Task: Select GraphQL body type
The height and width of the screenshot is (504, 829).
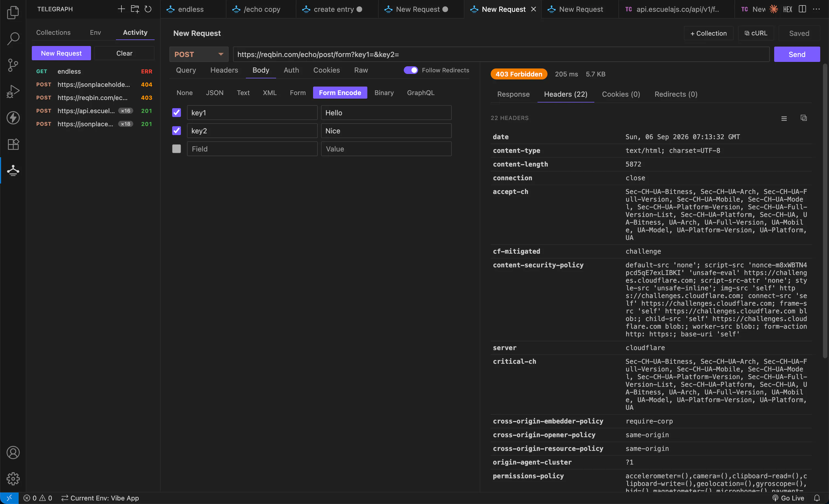Action: 421,93
